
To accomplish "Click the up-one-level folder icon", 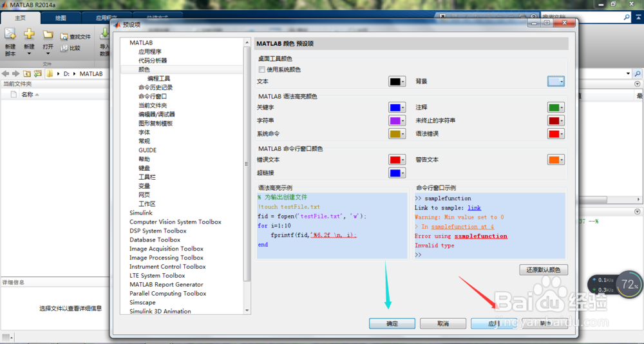I will pyautogui.click(x=26, y=73).
